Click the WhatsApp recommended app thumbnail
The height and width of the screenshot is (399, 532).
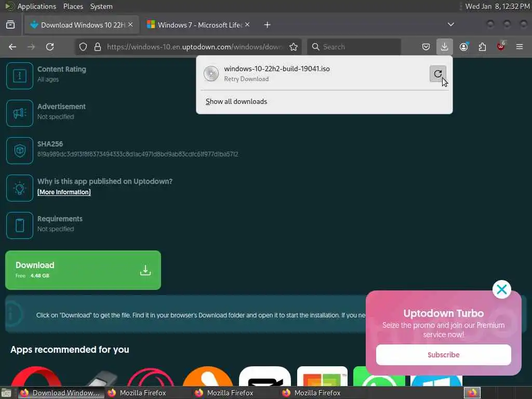click(x=379, y=376)
